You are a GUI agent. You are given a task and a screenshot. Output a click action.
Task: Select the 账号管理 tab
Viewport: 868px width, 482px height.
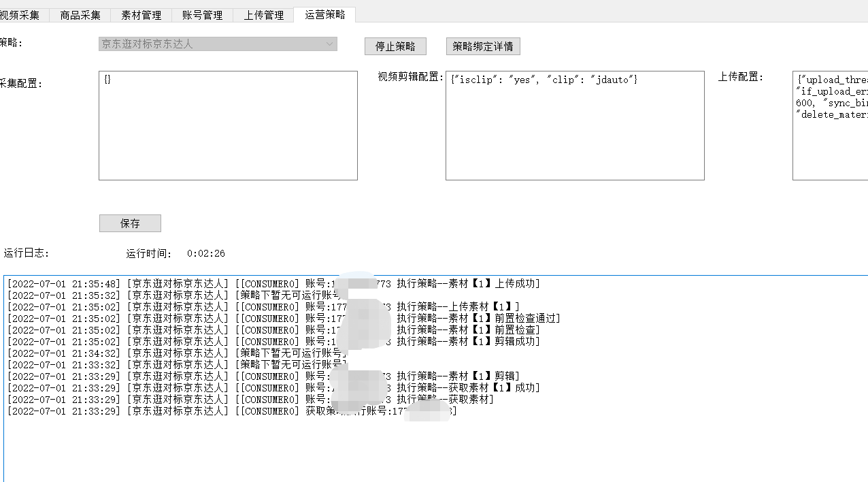click(x=203, y=15)
